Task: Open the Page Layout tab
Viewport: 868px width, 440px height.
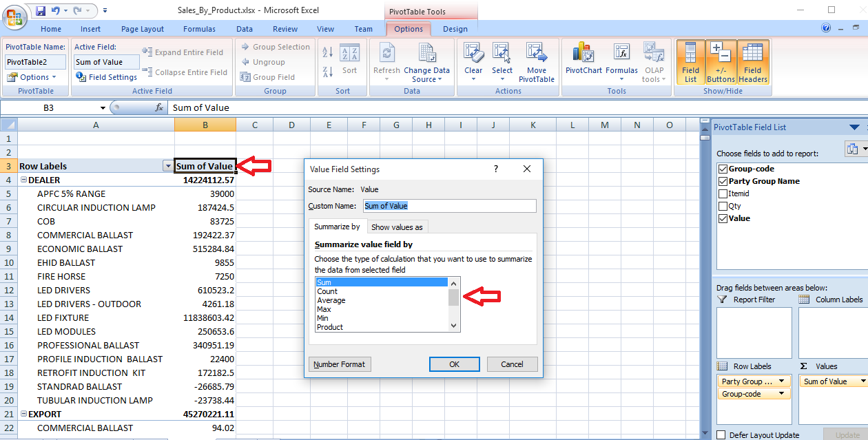Action: [143, 29]
